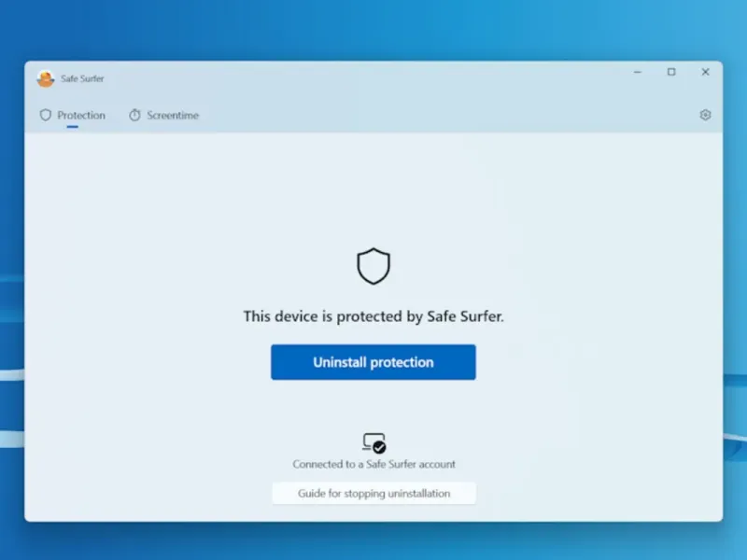The height and width of the screenshot is (560, 747).
Task: Click the Uninstall protection button
Action: (x=373, y=362)
